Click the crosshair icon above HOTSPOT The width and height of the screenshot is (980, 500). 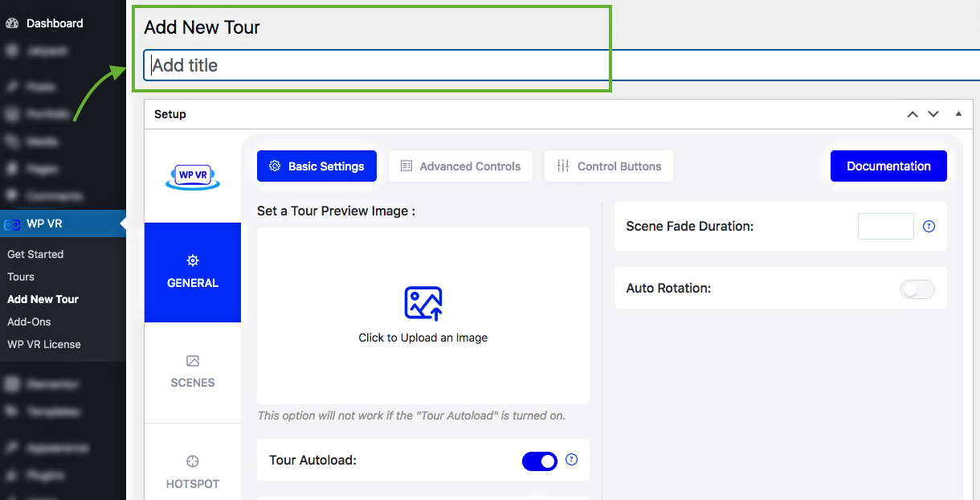pyautogui.click(x=193, y=461)
